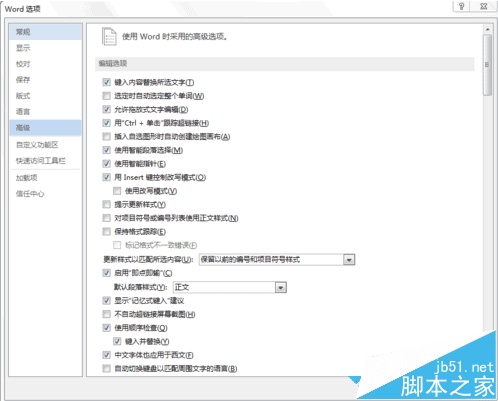This screenshot has width=498, height=401.
Task: Enable 选定时自动选定整个单词 checkbox
Action: pos(106,96)
